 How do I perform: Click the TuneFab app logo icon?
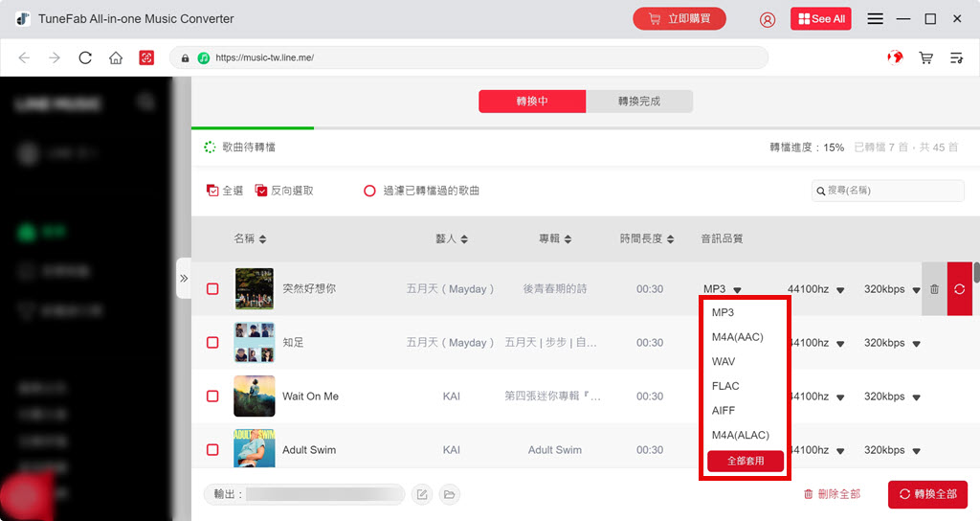click(23, 19)
